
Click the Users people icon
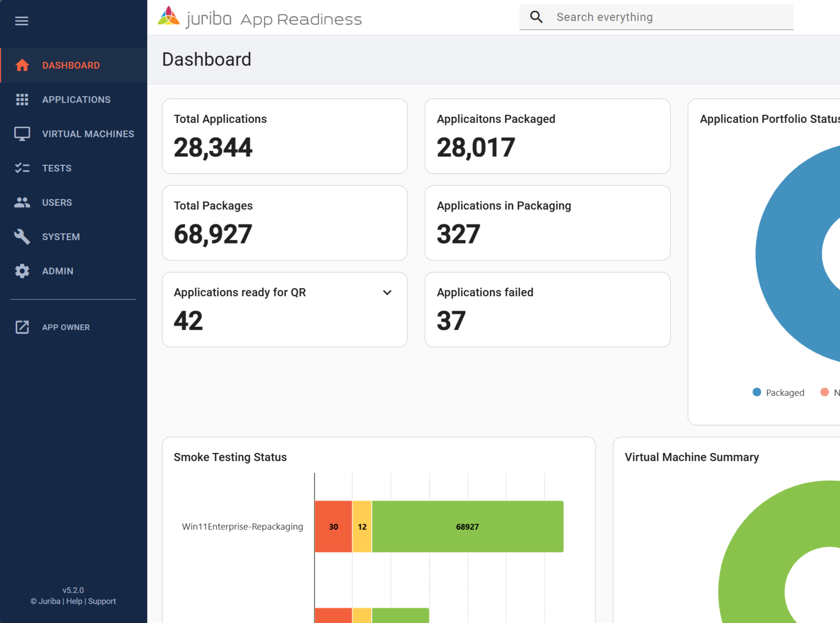[x=22, y=203]
